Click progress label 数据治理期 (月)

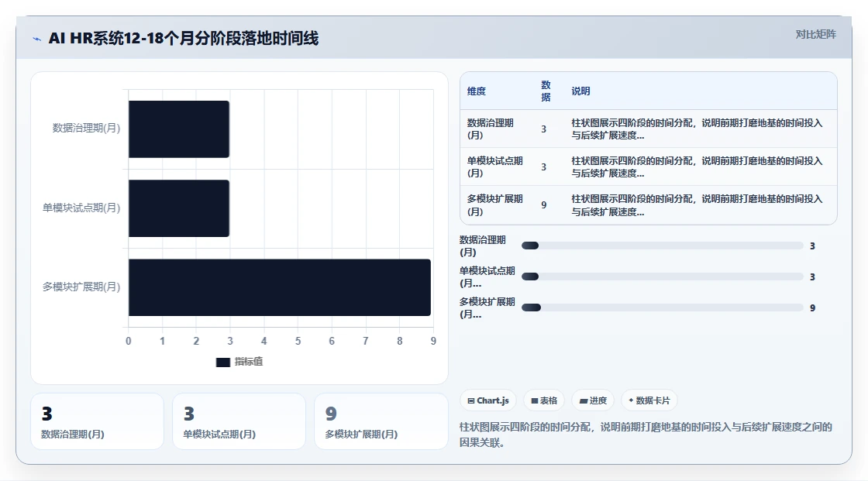(x=483, y=246)
